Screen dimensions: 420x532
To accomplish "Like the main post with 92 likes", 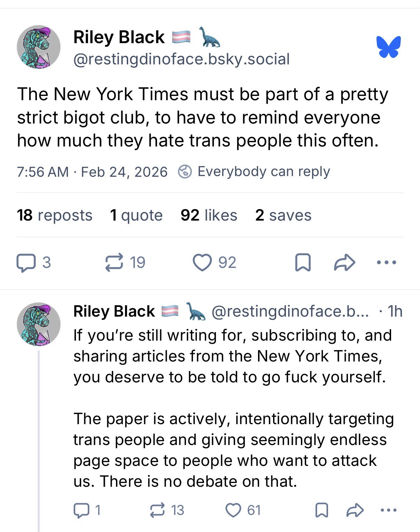I will click(x=202, y=263).
